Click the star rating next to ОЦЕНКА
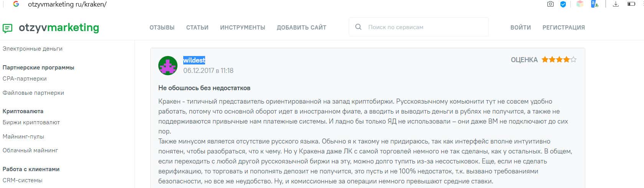The height and width of the screenshot is (188, 644). coord(559,60)
